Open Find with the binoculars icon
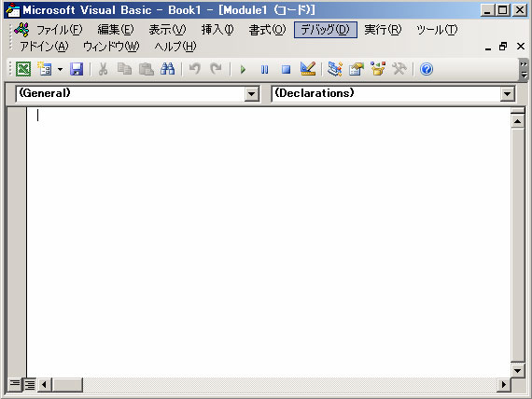532x399 pixels. click(168, 69)
